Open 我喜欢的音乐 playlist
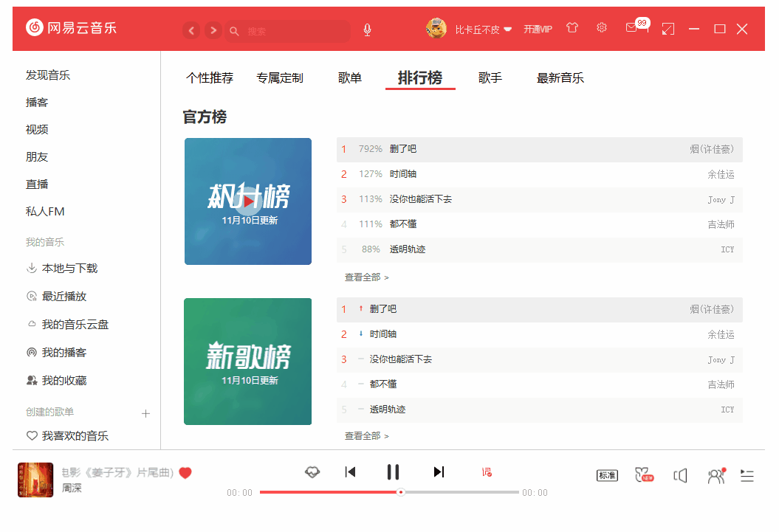 (x=67, y=436)
